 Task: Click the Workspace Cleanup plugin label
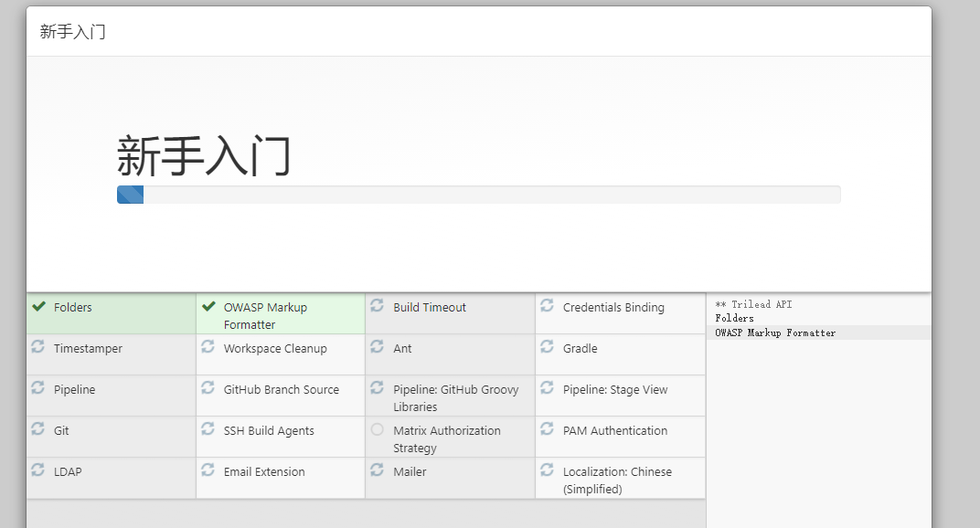tap(275, 349)
